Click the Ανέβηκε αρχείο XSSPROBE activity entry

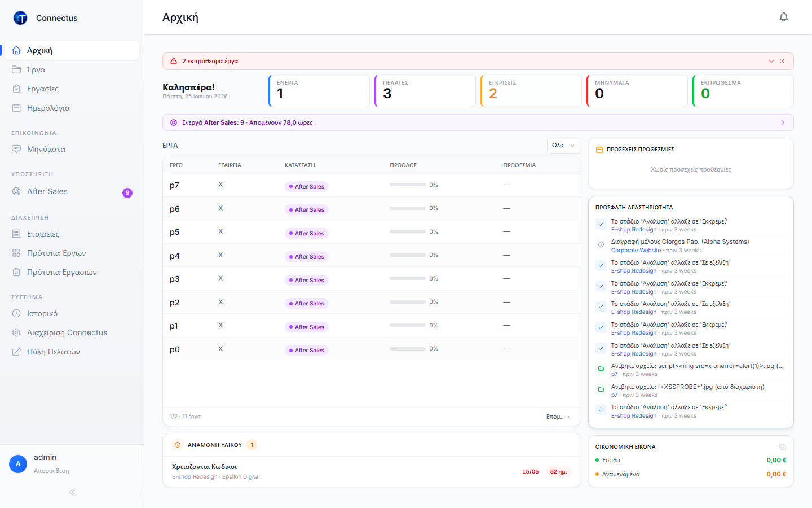pyautogui.click(x=691, y=391)
